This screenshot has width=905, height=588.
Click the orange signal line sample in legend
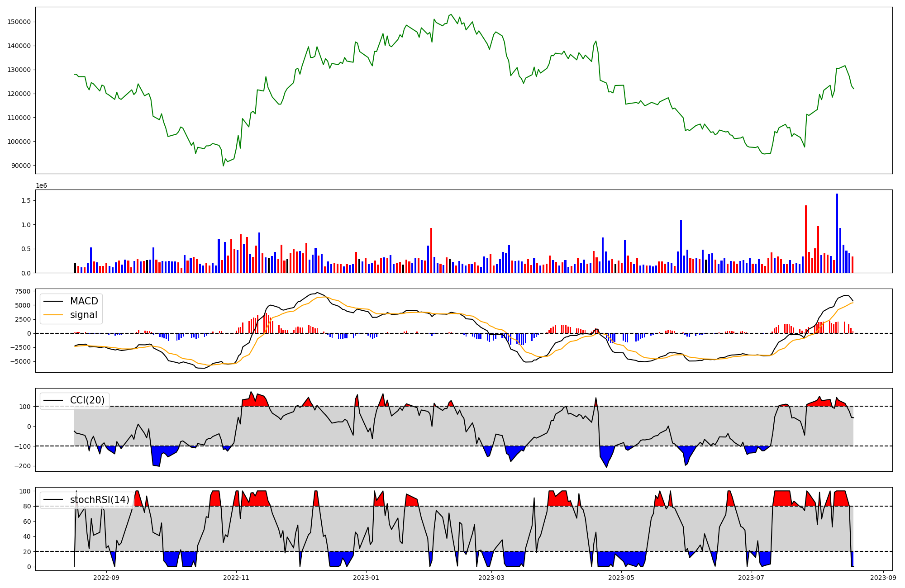coord(53,315)
